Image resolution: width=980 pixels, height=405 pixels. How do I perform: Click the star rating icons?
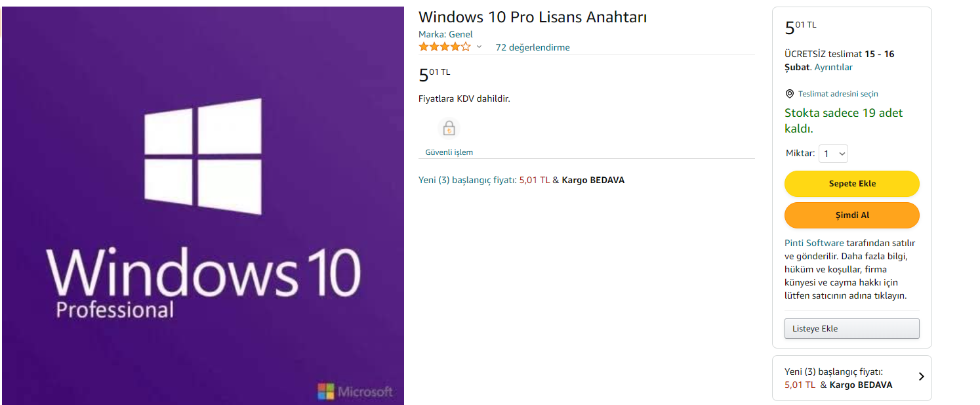(445, 47)
